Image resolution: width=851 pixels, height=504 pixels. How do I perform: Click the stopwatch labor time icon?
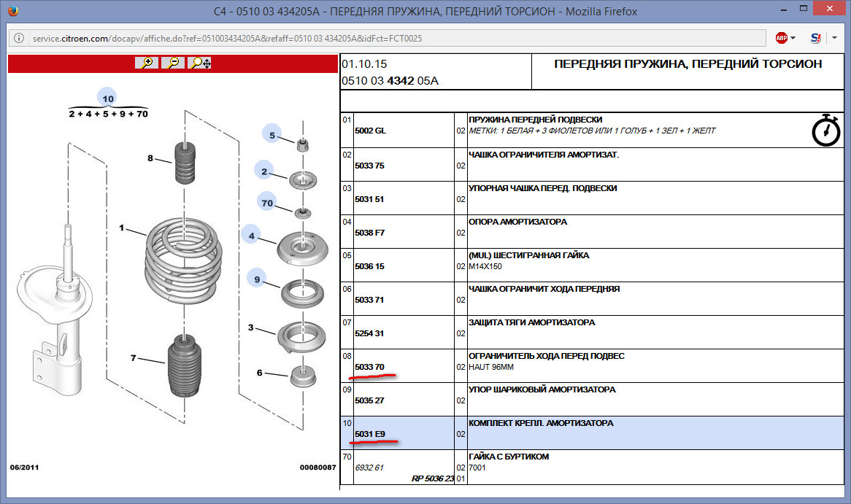(x=826, y=131)
